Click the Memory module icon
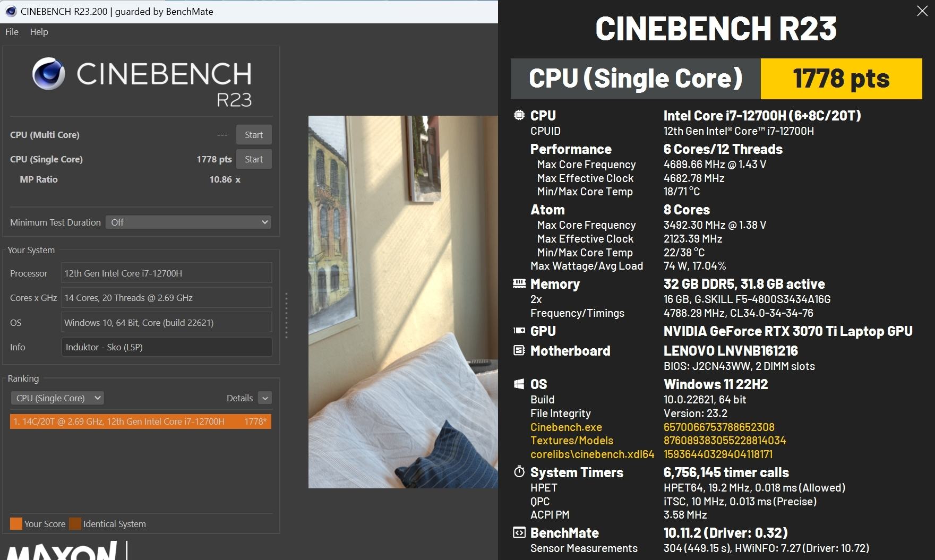 [519, 284]
